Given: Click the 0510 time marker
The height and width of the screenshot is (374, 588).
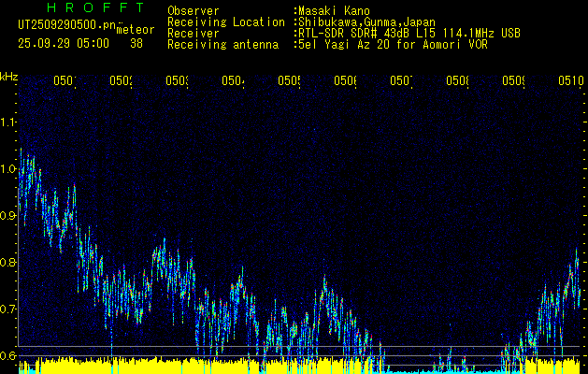Looking at the screenshot, I should coord(571,80).
